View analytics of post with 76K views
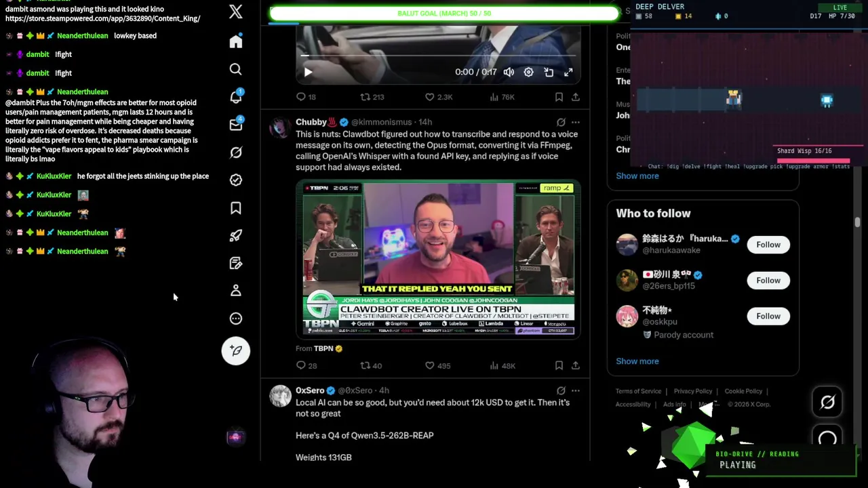Screen dimensions: 868x488 tap(502, 97)
